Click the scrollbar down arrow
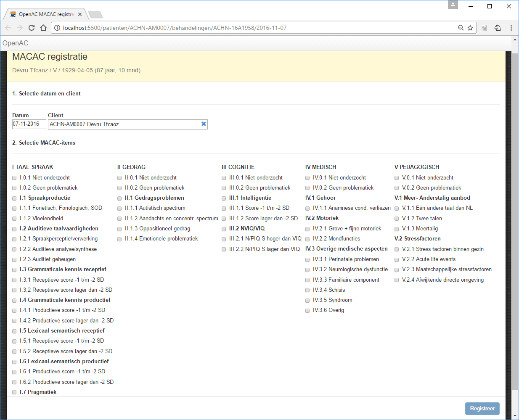Image resolution: width=519 pixels, height=420 pixels. click(x=515, y=416)
